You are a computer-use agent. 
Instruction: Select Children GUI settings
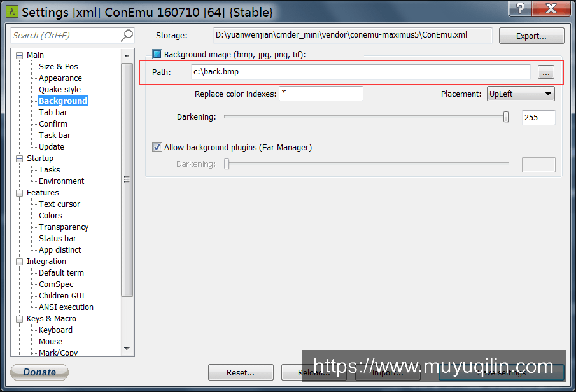(61, 296)
